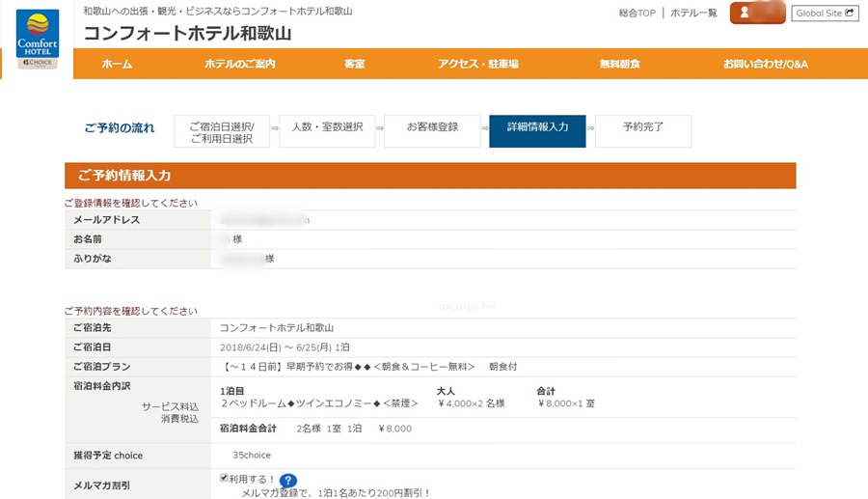The image size is (868, 499).
Task: Open the 客室 menu item
Action: coord(354,64)
